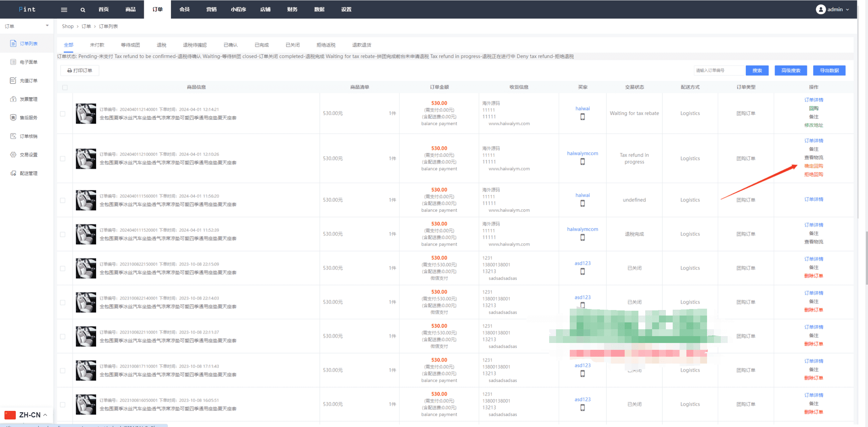Check the first order row checkbox
868x427 pixels.
[62, 114]
